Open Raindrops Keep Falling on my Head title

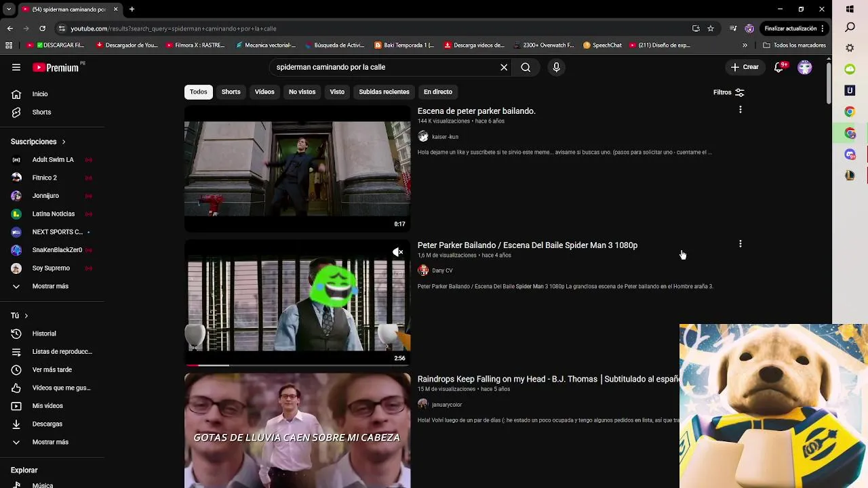pos(548,379)
